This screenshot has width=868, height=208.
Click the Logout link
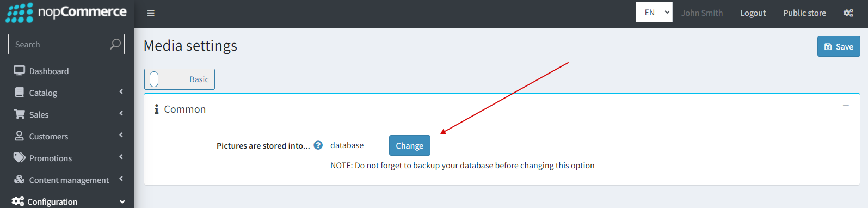point(753,13)
